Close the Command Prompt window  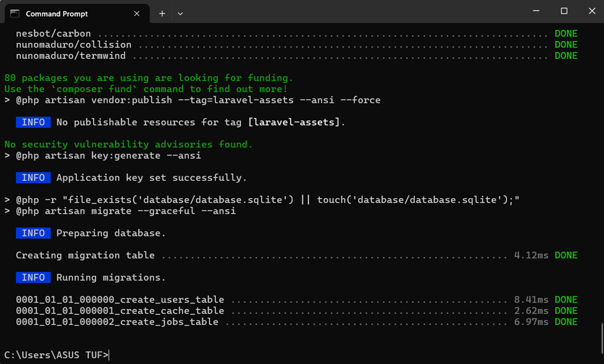click(x=592, y=11)
